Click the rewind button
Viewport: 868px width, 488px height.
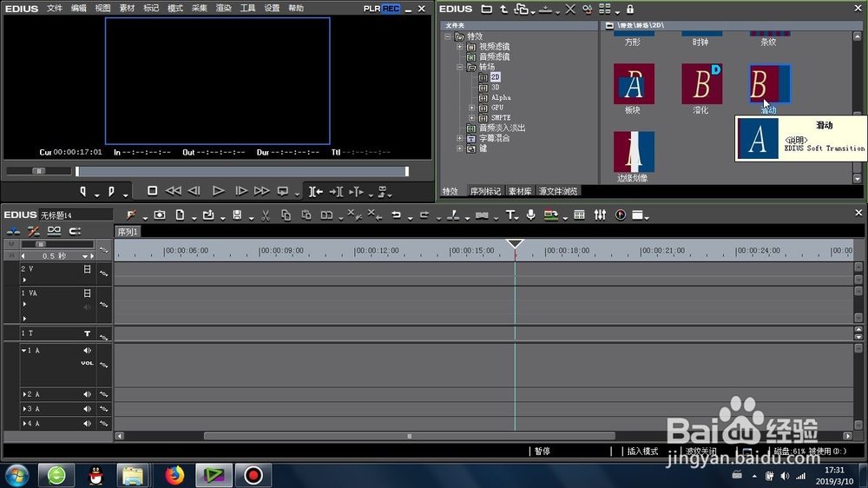point(174,190)
